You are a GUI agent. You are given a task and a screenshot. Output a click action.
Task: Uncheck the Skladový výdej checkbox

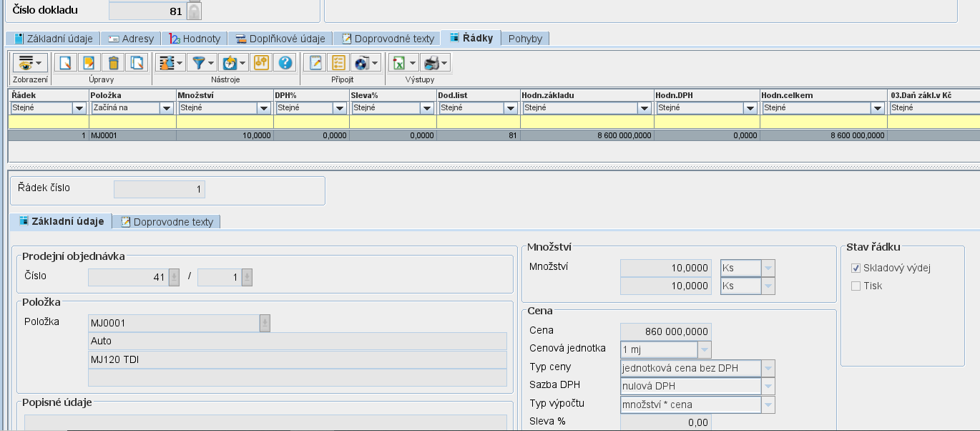coord(856,268)
